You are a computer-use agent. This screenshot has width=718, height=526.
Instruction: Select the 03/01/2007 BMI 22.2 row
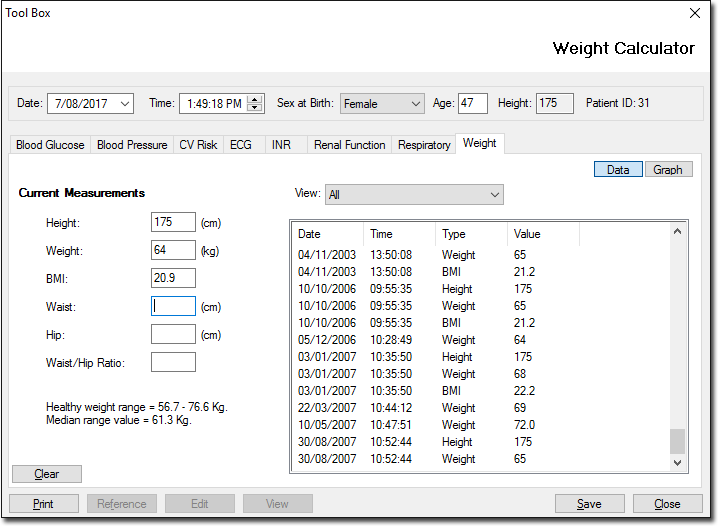point(481,390)
